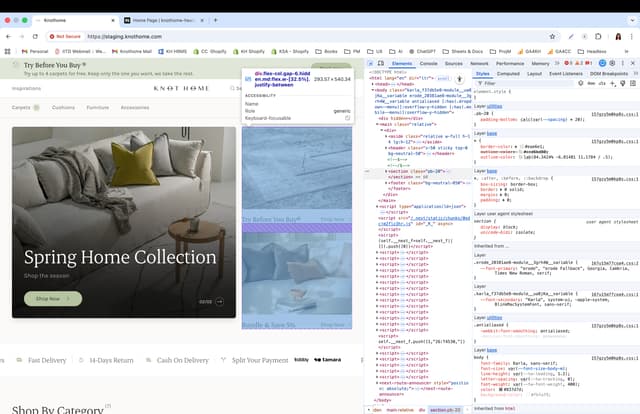Viewport: 640px width, 414px height.
Task: Open the Performance tab
Action: (510, 63)
